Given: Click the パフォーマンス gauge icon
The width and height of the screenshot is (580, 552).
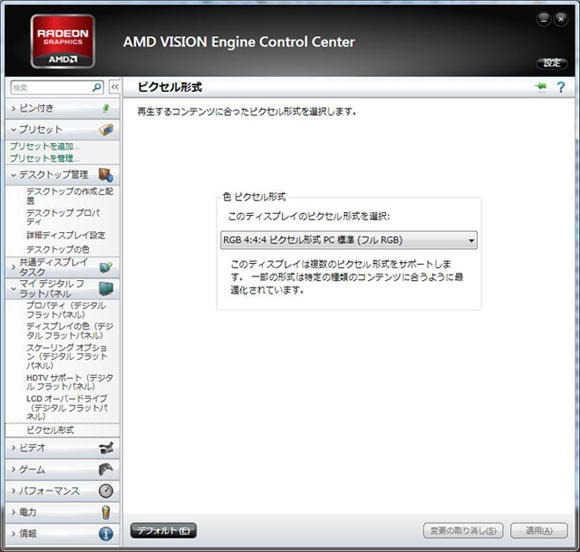Looking at the screenshot, I should 106,491.
